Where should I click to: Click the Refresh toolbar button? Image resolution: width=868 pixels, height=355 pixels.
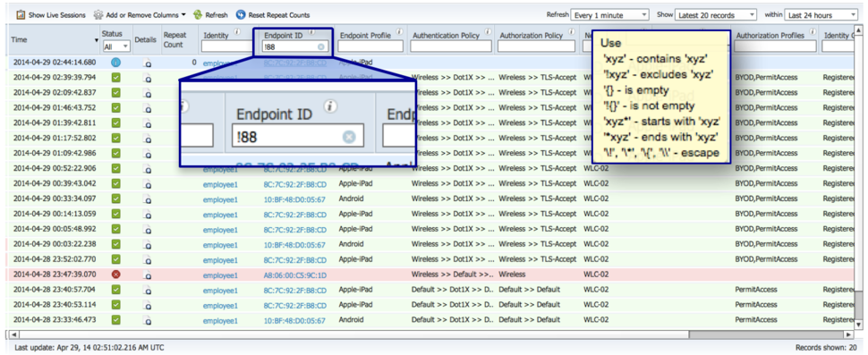coord(210,15)
